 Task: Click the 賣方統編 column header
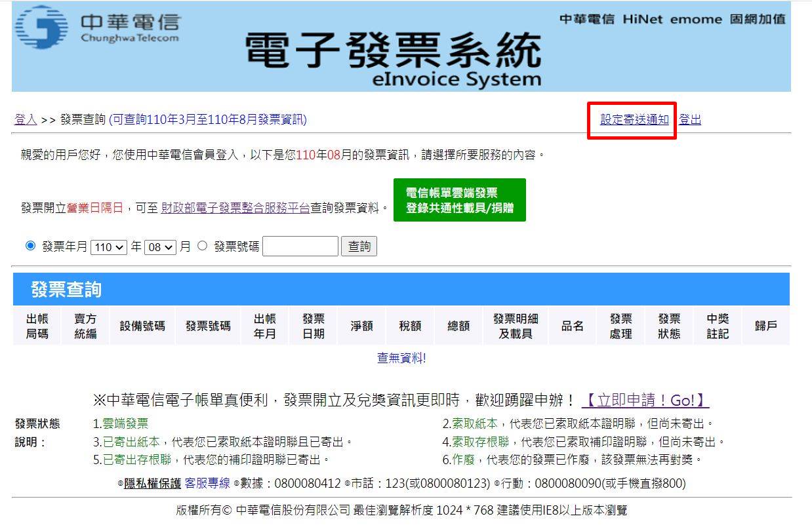coord(85,326)
